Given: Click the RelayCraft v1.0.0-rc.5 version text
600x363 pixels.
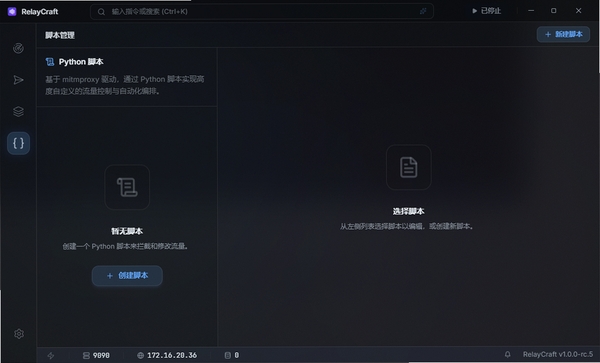Looking at the screenshot, I should (x=558, y=355).
